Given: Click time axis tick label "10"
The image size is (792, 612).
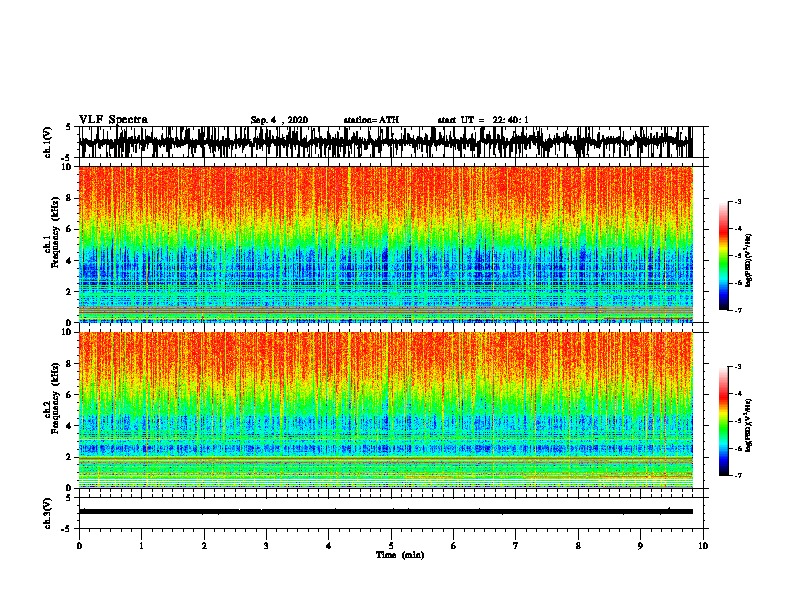Looking at the screenshot, I should [x=703, y=546].
